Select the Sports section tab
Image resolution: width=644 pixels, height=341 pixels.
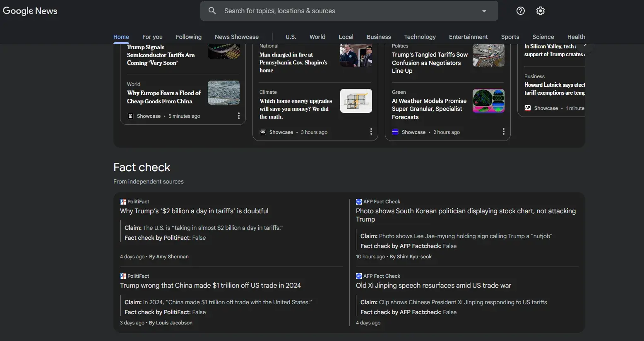(x=510, y=37)
